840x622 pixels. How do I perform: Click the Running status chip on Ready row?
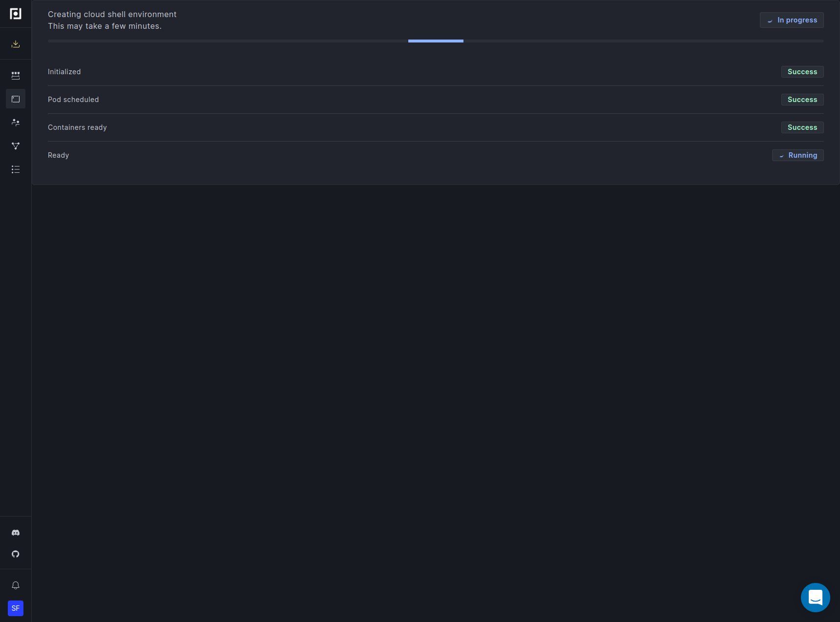coord(798,155)
